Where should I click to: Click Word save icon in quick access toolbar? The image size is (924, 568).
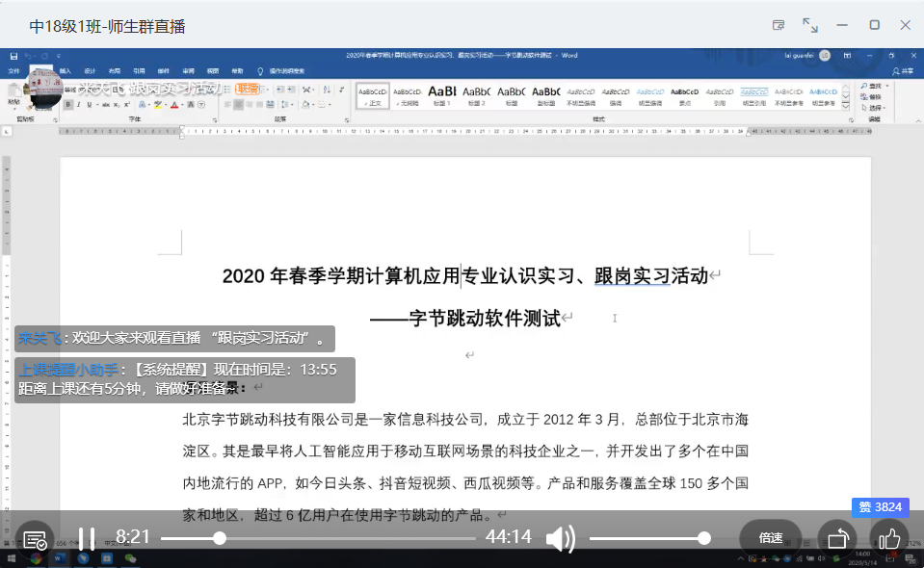[13, 56]
